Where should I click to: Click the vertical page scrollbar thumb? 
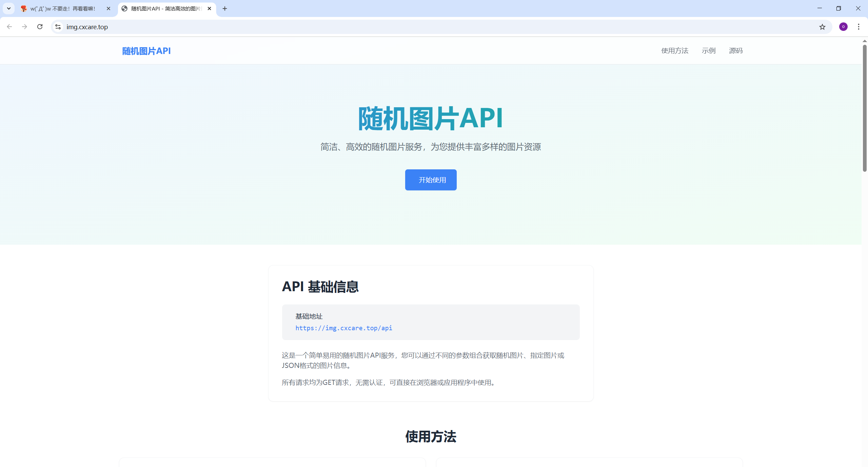864,109
